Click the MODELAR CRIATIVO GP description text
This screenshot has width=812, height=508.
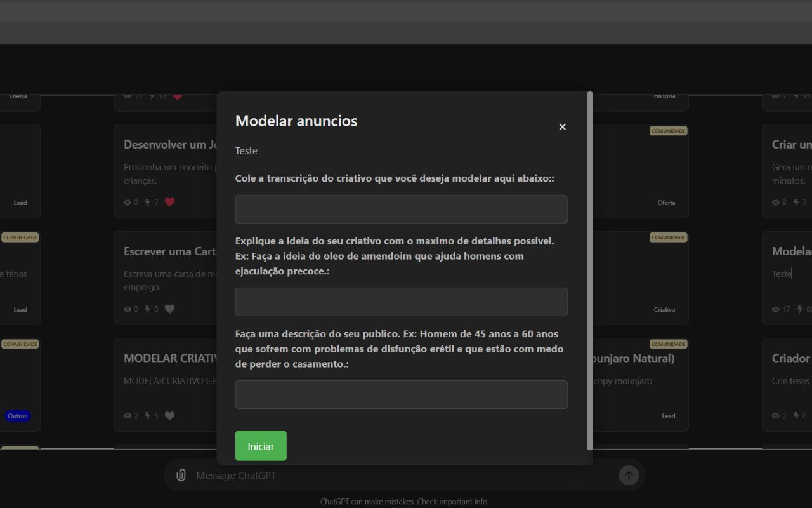(x=170, y=381)
